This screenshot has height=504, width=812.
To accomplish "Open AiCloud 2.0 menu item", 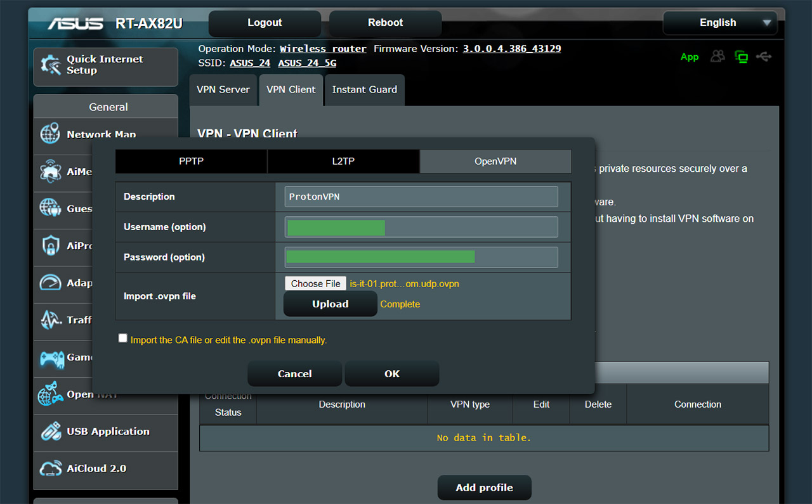I will (x=106, y=468).
